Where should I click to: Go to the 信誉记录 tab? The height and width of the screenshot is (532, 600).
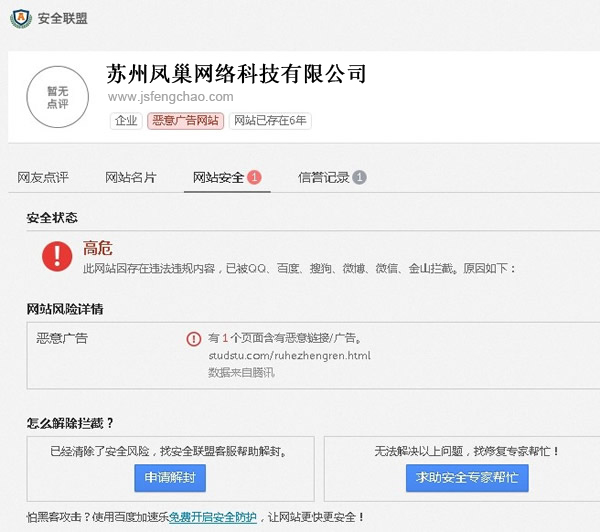point(324,178)
